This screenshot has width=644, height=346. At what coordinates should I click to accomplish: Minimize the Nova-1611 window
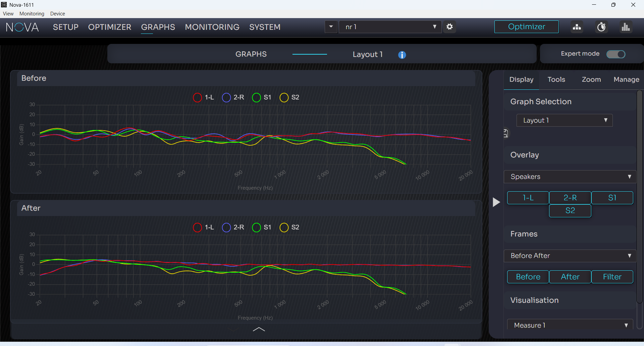point(594,5)
